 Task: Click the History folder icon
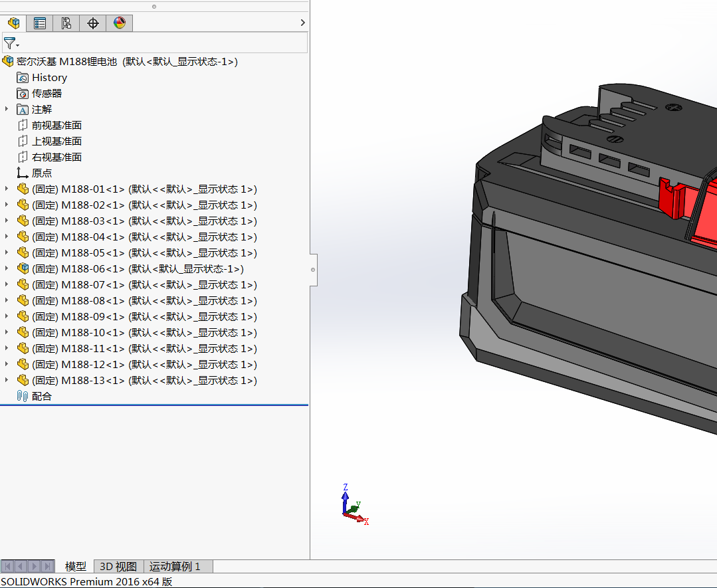point(23,78)
